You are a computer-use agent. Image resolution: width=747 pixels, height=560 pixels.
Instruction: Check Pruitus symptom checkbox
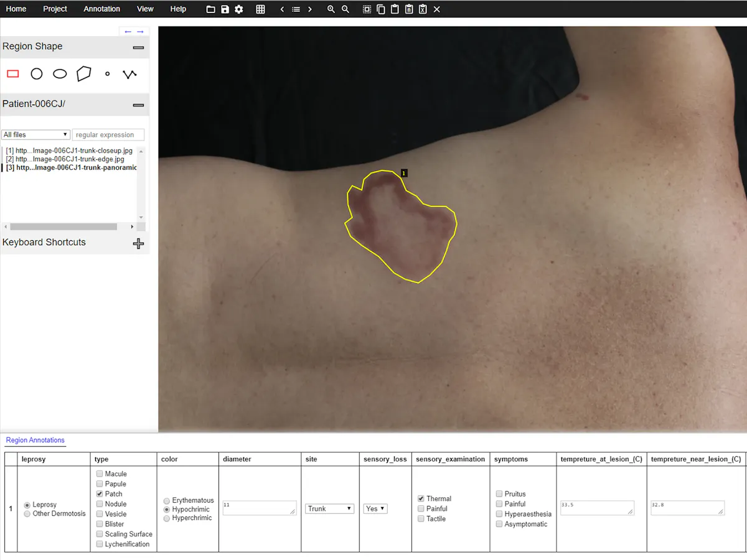[x=500, y=494]
